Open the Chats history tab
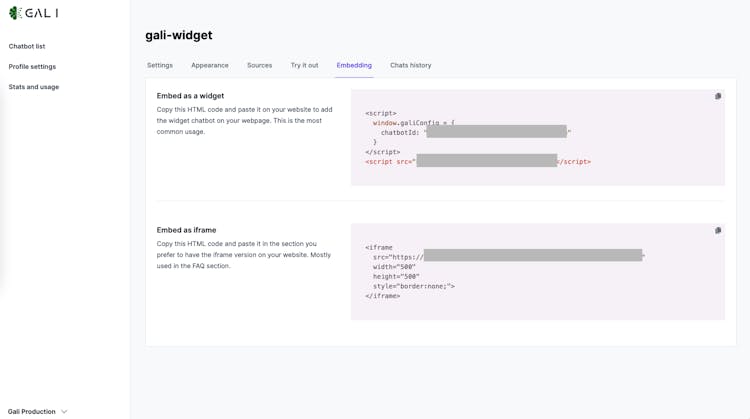 pos(410,65)
